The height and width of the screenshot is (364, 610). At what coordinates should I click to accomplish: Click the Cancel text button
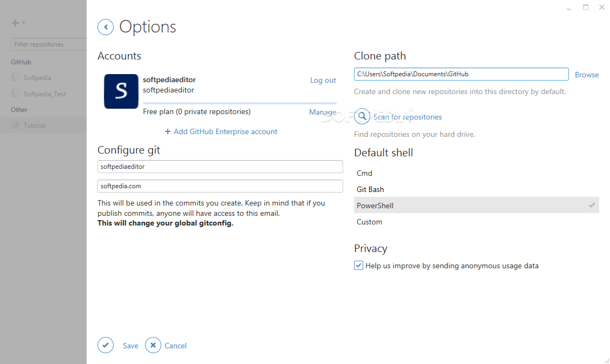click(175, 346)
